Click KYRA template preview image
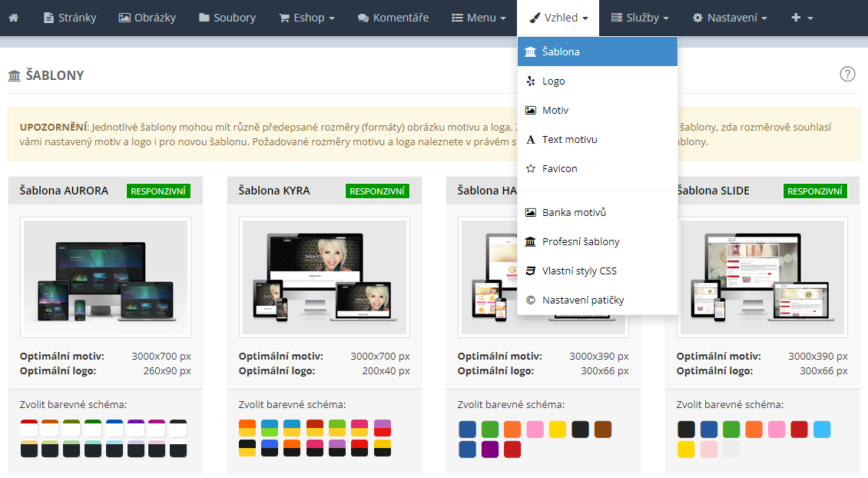The height and width of the screenshot is (478, 868). point(324,277)
